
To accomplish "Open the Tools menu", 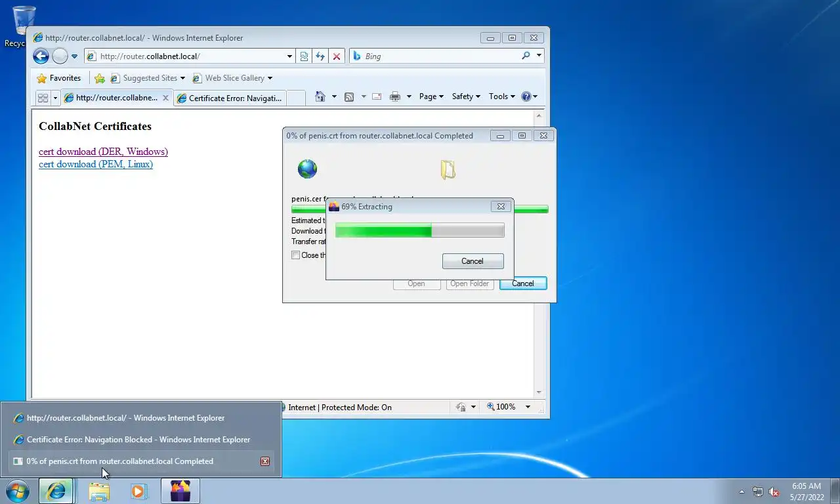I will 501,96.
